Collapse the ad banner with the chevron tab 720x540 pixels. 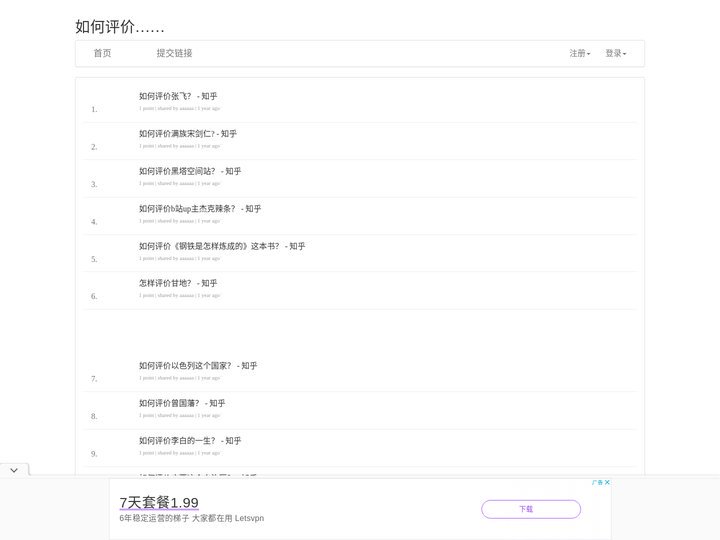[14, 470]
